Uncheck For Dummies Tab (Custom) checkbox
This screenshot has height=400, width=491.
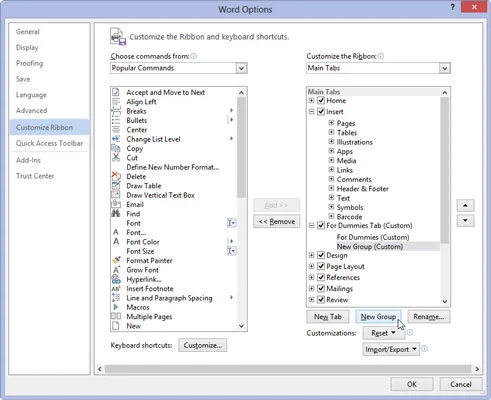point(321,226)
